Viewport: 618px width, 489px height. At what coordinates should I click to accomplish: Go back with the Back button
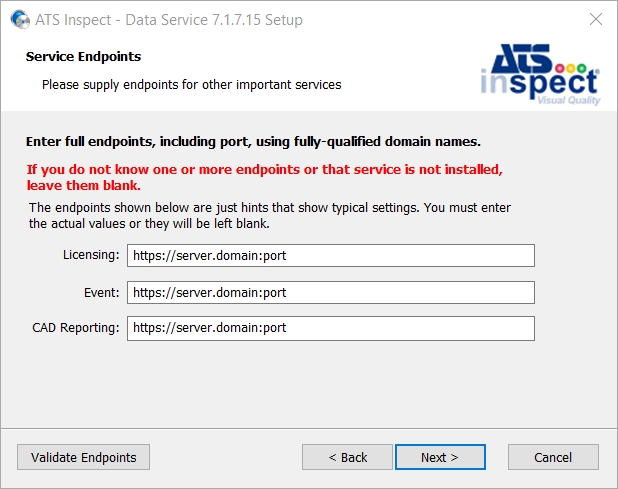347,457
